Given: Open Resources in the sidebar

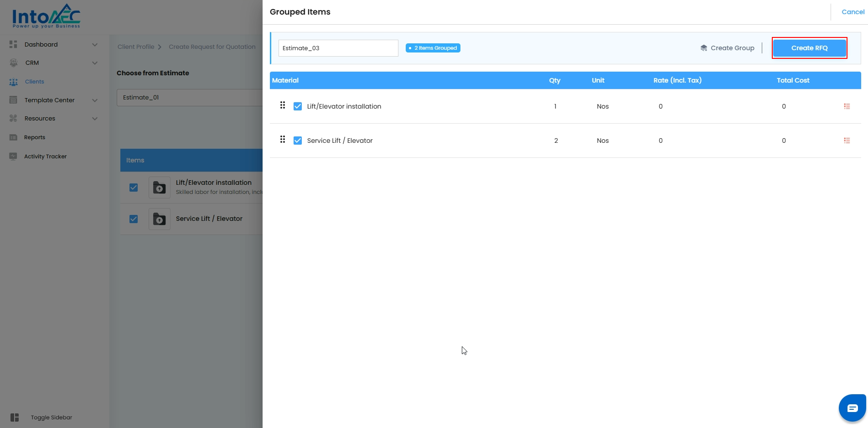Looking at the screenshot, I should pyautogui.click(x=40, y=119).
